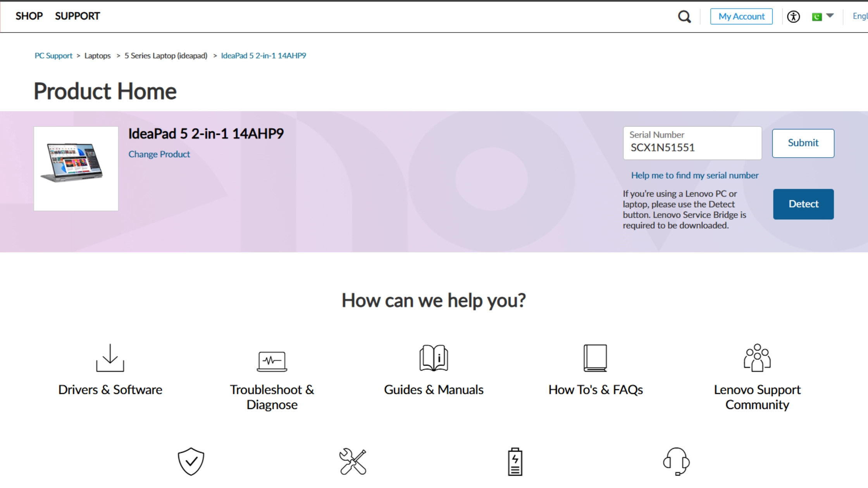Select the How To's & FAQs label
The height and width of the screenshot is (488, 868).
pyautogui.click(x=596, y=390)
